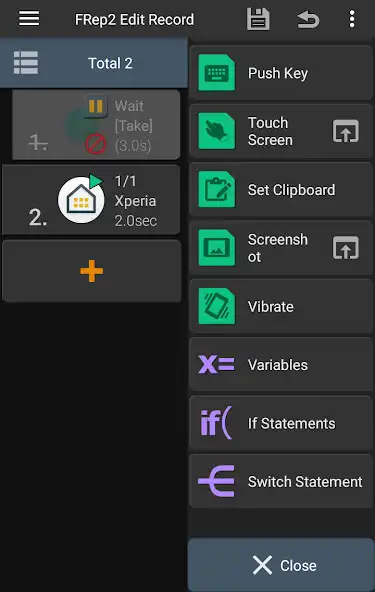Image resolution: width=375 pixels, height=592 pixels.
Task: Choose Set Clipboard from the list
Action: pyautogui.click(x=281, y=190)
